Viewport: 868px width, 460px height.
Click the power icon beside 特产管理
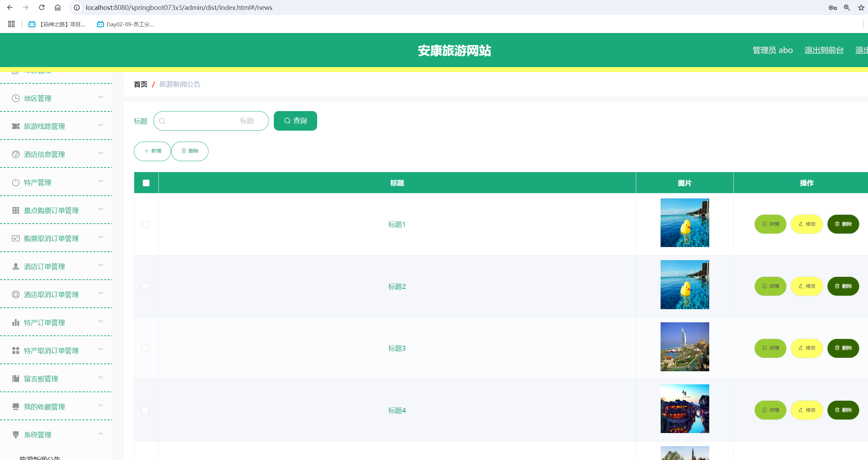[x=16, y=182]
